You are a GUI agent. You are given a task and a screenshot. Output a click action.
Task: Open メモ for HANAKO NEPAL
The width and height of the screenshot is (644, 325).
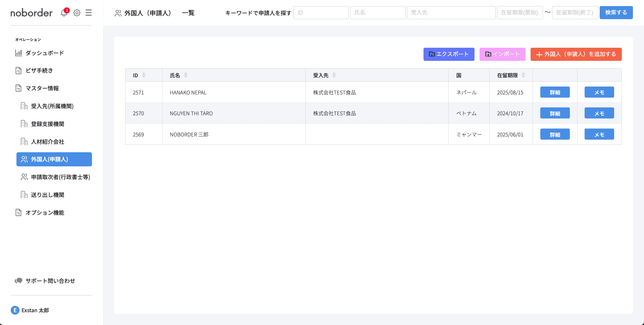point(599,92)
